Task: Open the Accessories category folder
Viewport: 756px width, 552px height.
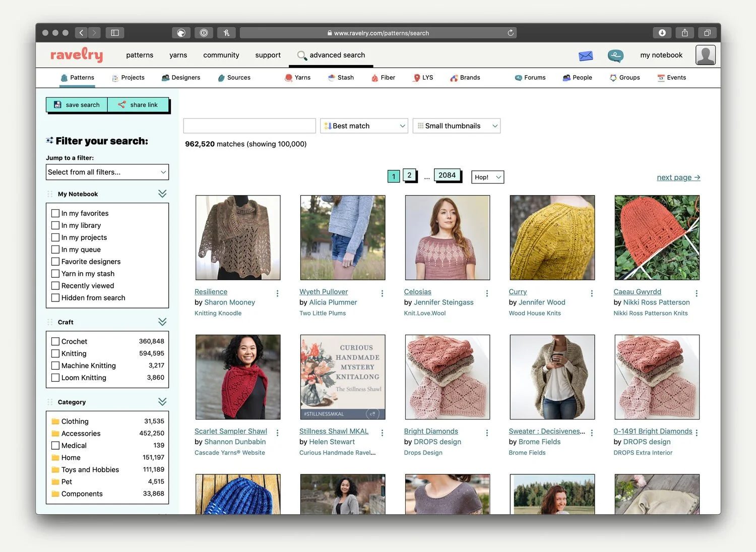Action: pos(55,434)
